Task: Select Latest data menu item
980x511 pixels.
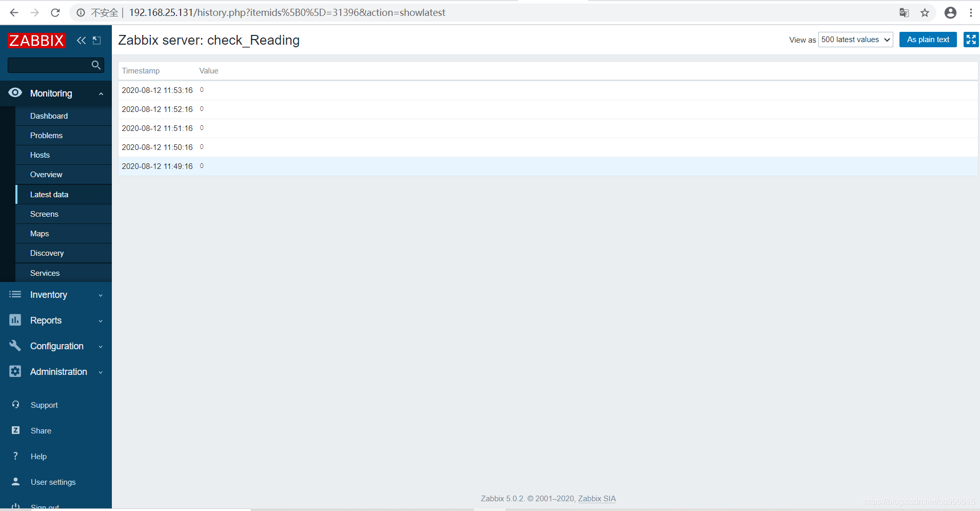Action: pyautogui.click(x=49, y=195)
